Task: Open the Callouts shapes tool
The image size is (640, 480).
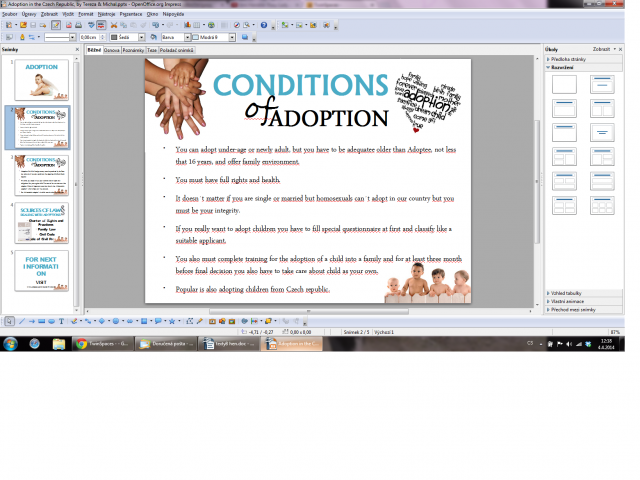Action: (x=158, y=321)
